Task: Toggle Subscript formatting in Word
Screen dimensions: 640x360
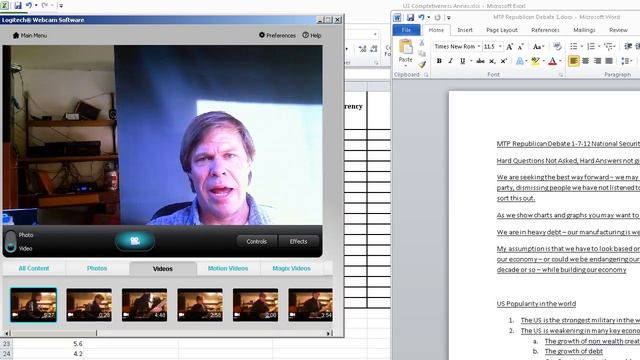Action: click(492, 61)
